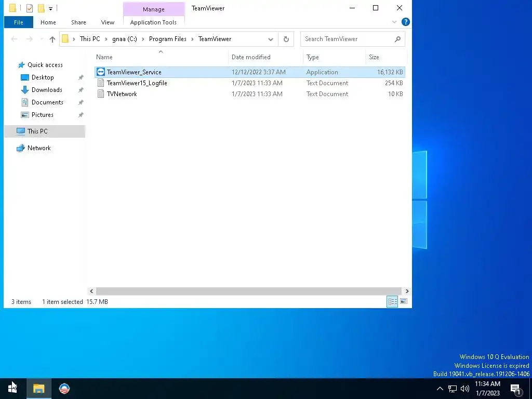Click the TeamViewer15_Logfile document icon

pyautogui.click(x=100, y=83)
